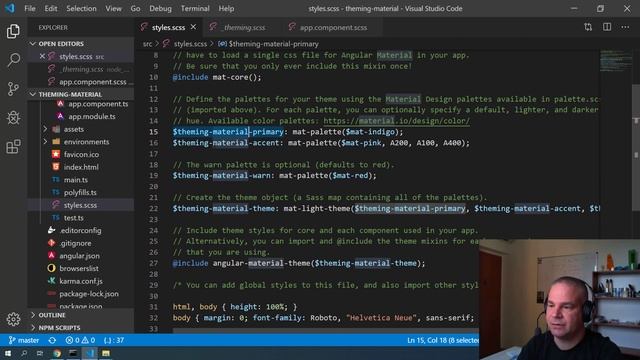The height and width of the screenshot is (360, 640).
Task: Close the styles.scss tab
Action: point(193,27)
